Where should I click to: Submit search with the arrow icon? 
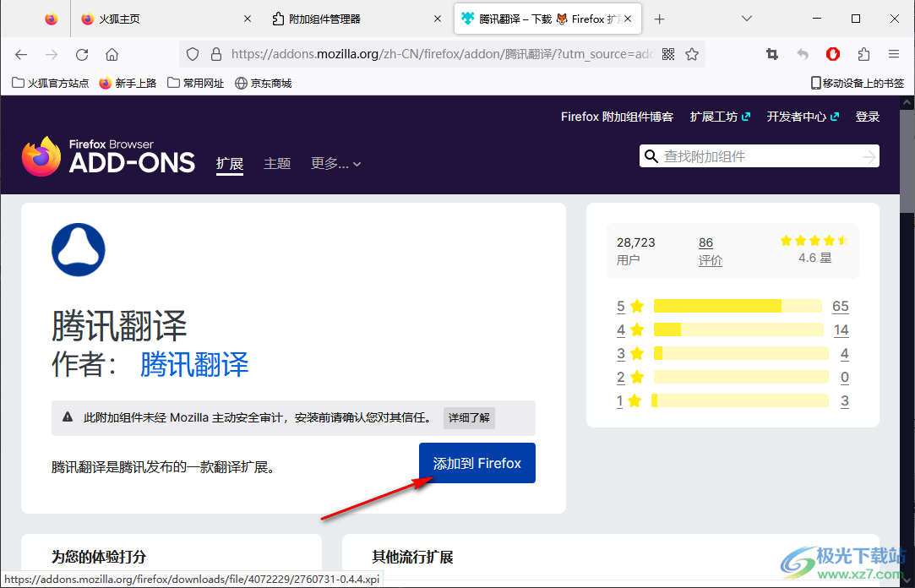click(x=869, y=156)
